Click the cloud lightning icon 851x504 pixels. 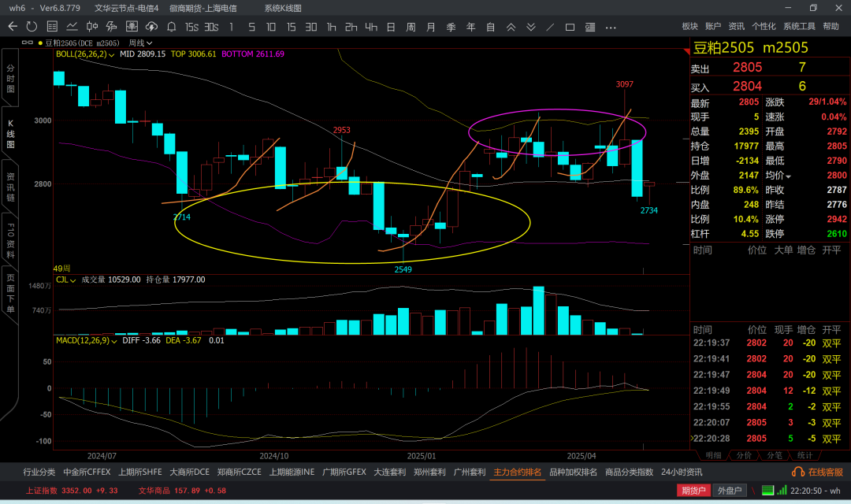click(x=151, y=26)
